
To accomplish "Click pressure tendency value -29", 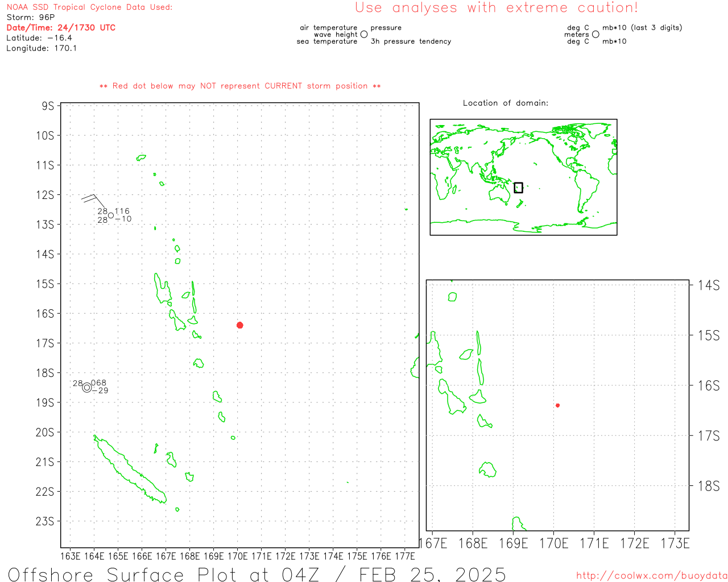I will [x=100, y=390].
